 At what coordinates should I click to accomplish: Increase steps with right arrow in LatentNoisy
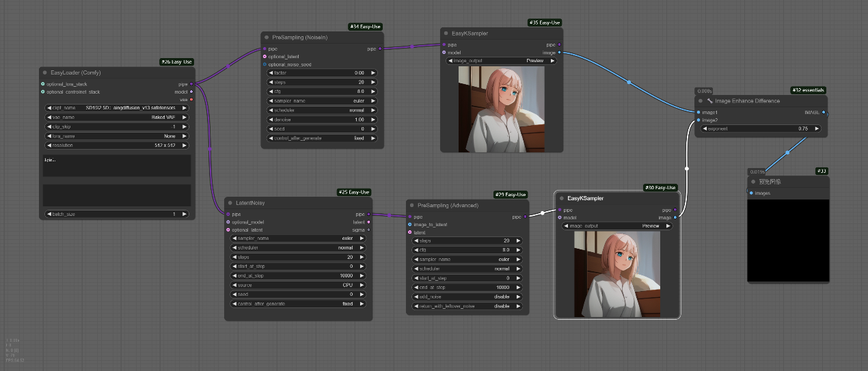coord(360,257)
